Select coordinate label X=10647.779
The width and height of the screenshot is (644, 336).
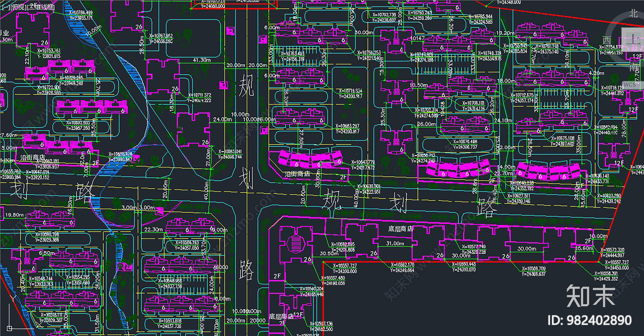click(363, 162)
